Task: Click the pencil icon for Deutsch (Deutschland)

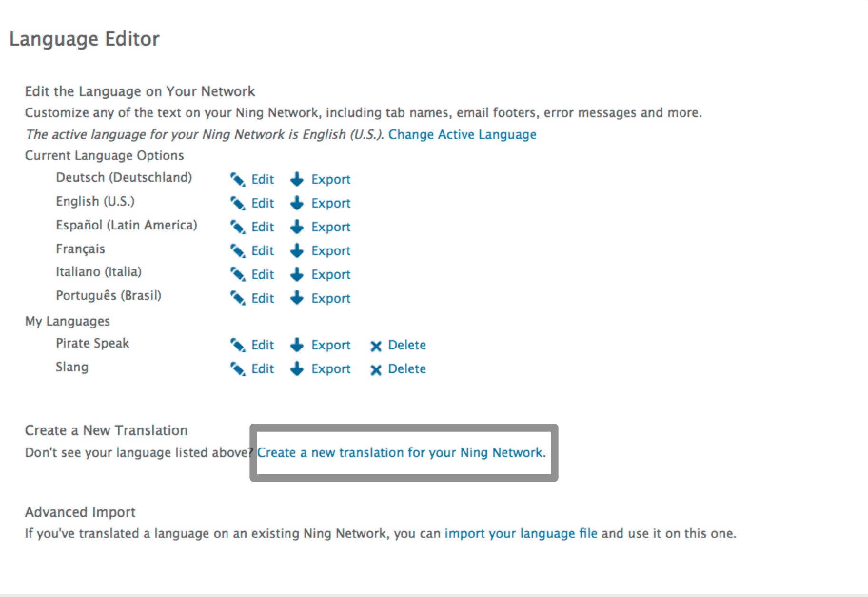Action: coord(237,179)
